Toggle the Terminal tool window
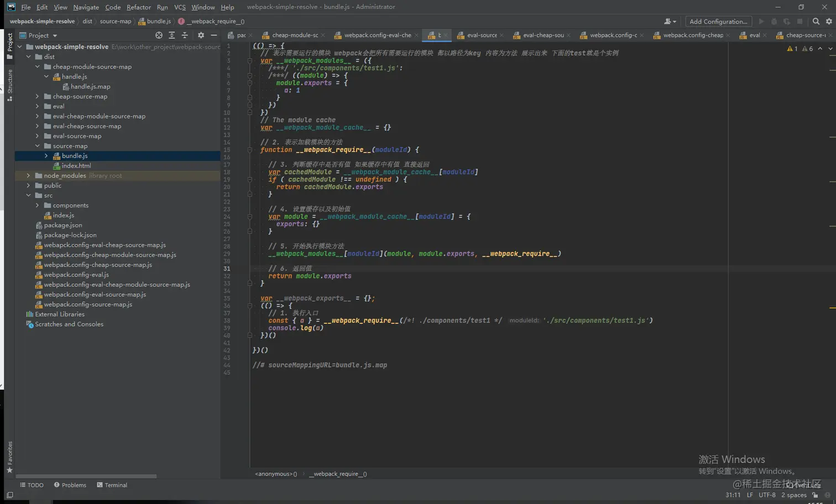This screenshot has height=504, width=836. point(112,485)
